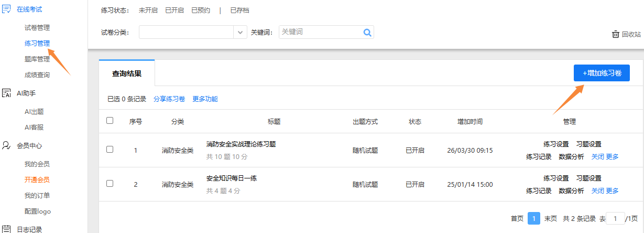Click the title 安全知识每日一练

(x=232, y=178)
